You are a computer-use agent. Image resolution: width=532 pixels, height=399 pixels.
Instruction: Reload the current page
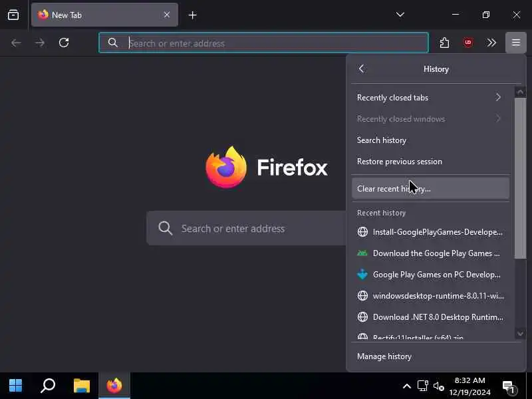[64, 43]
